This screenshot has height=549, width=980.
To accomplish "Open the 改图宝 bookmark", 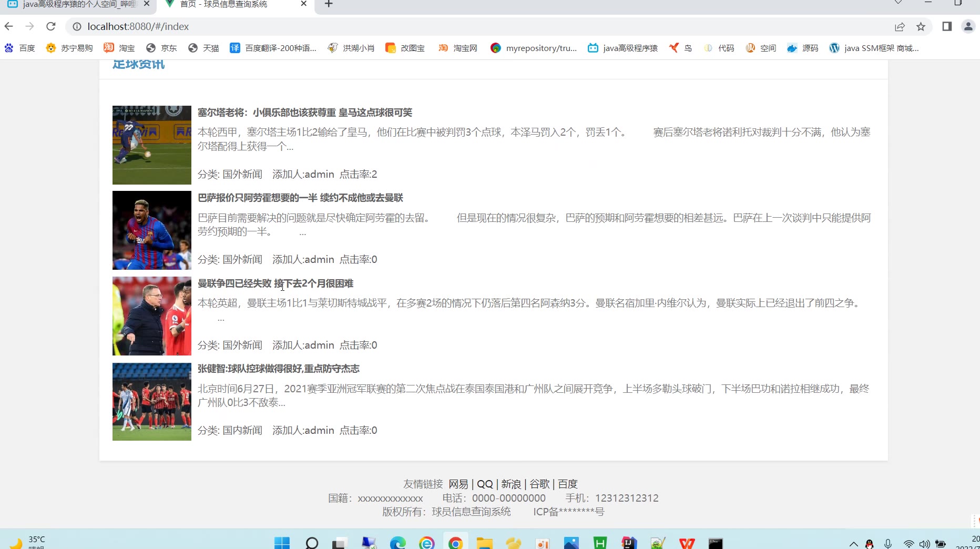I will 405,48.
